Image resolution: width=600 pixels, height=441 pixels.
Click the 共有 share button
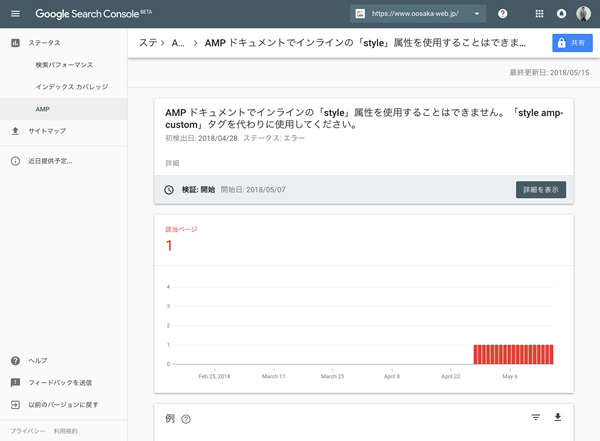coord(572,43)
